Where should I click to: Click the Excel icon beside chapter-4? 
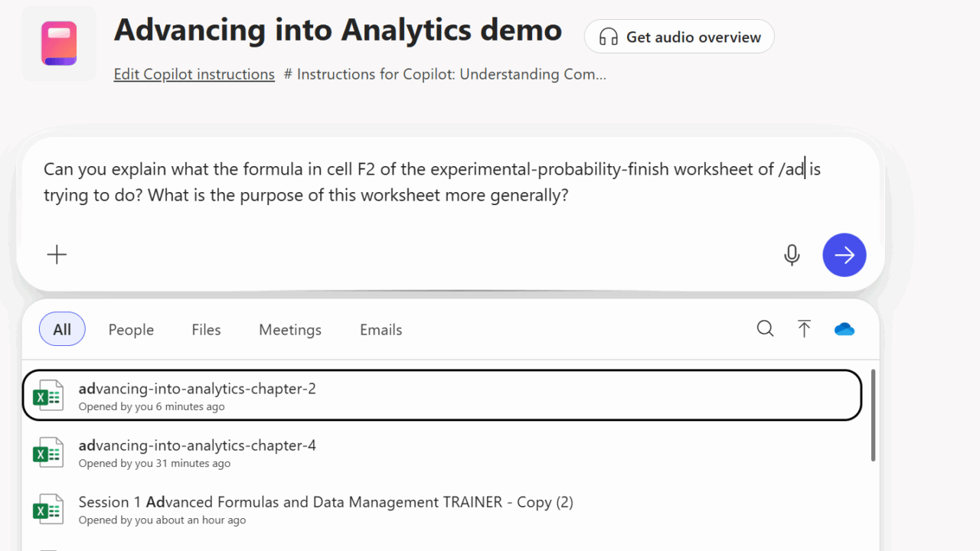click(47, 453)
